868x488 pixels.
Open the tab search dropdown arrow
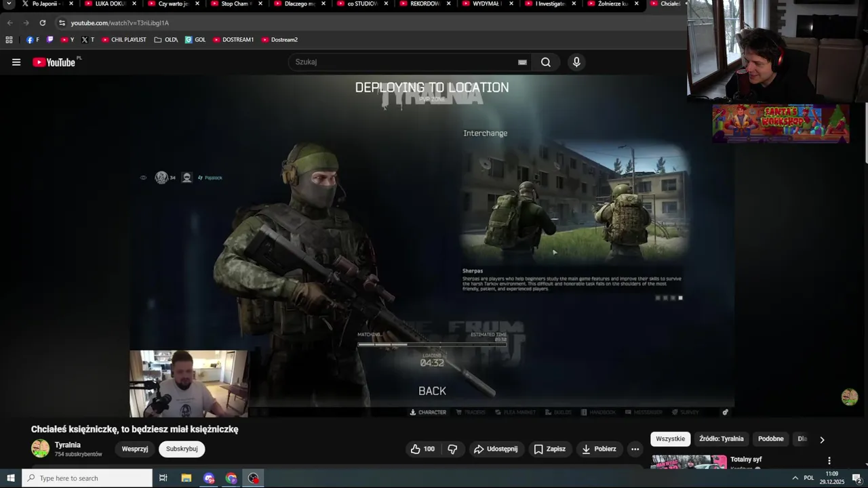pos(9,3)
